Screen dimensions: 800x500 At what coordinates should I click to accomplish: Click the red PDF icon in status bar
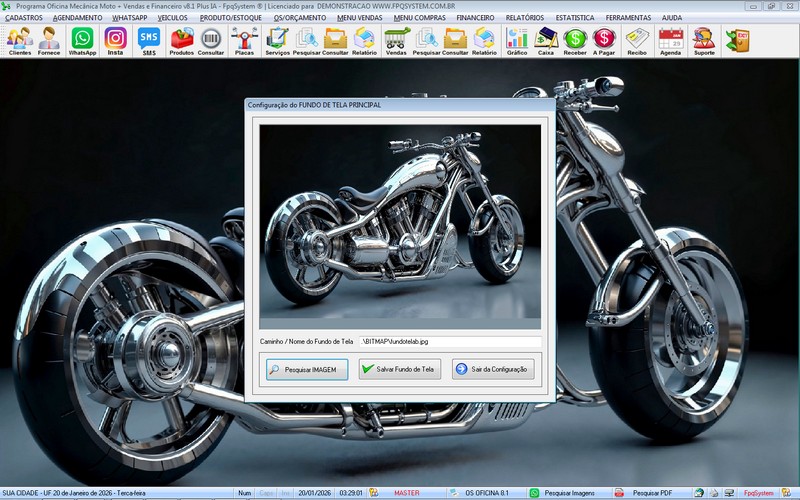[x=619, y=493]
